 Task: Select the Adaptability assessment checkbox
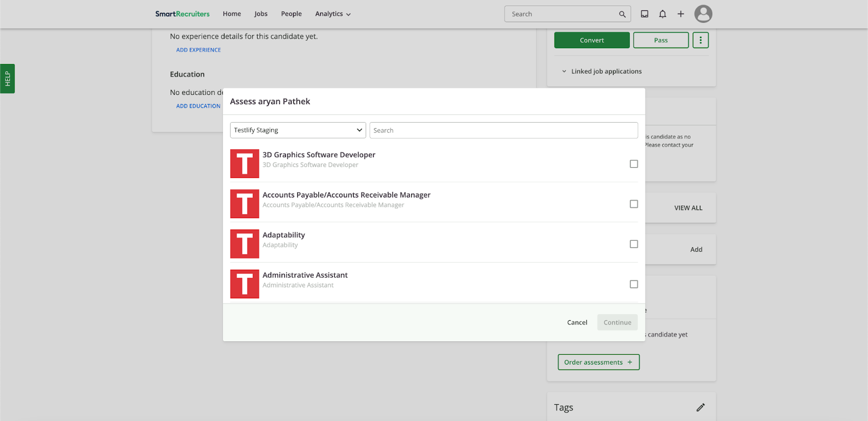tap(634, 244)
